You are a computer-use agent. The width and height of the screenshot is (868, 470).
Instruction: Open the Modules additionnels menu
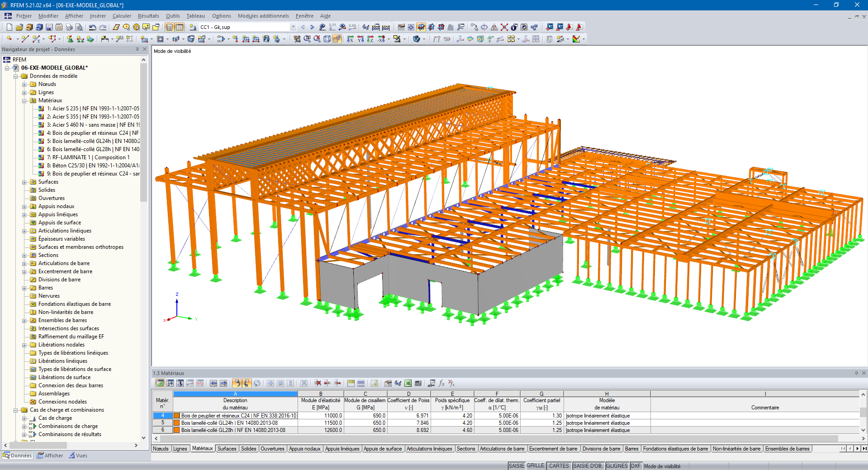[263, 16]
